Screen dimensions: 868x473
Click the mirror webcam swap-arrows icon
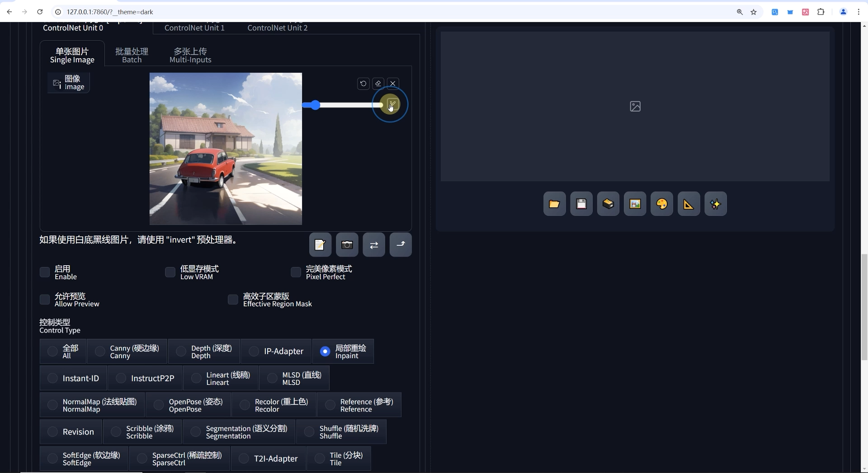coord(374,245)
